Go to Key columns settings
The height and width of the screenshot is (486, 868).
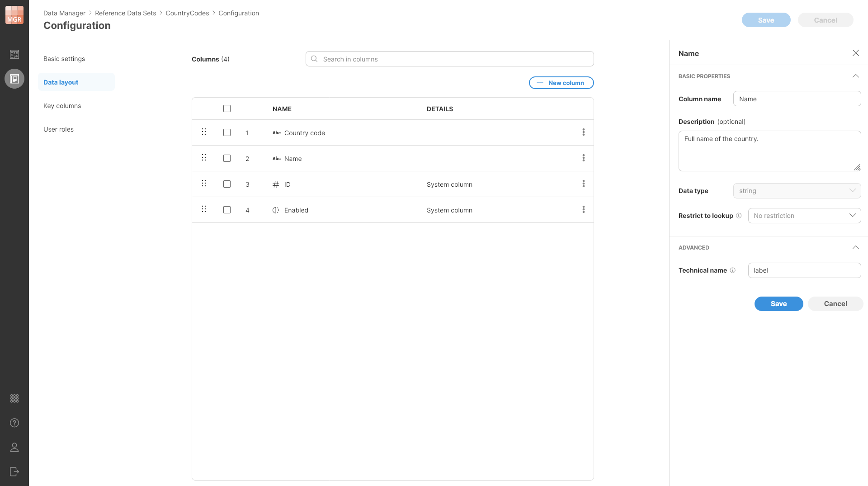(62, 106)
